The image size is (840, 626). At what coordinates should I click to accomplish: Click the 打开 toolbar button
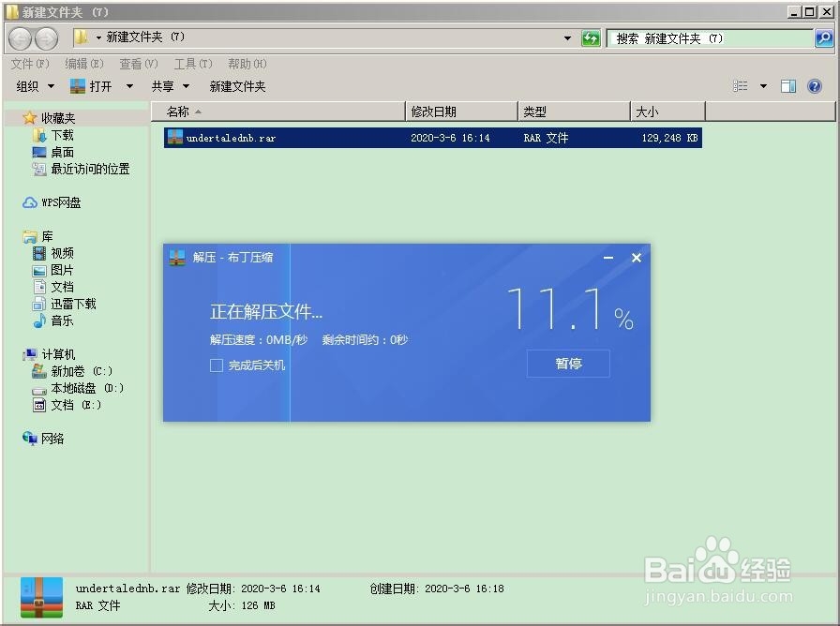click(92, 86)
